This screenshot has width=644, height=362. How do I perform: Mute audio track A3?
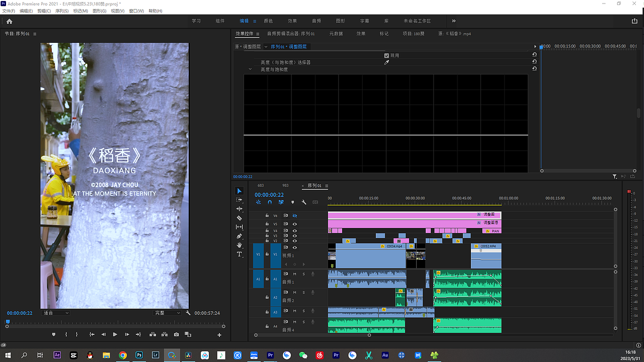click(295, 311)
